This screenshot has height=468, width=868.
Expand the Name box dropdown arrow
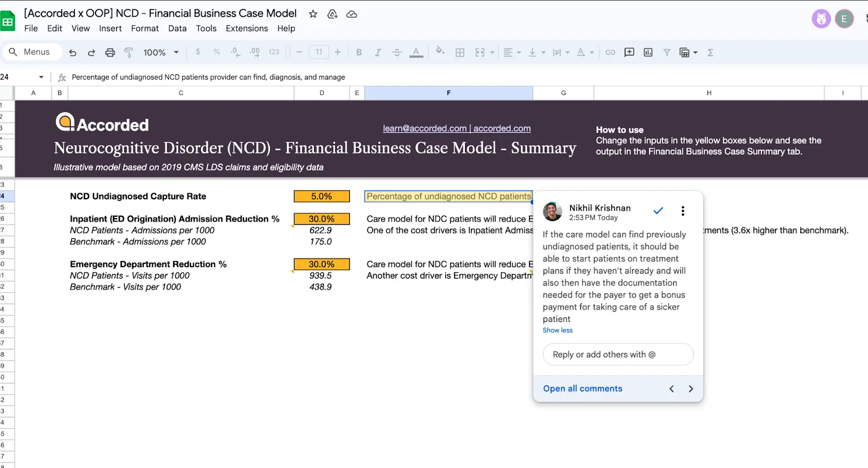pos(41,77)
